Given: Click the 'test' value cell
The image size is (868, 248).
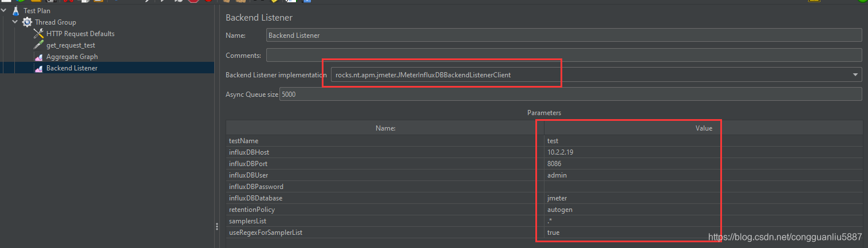Looking at the screenshot, I should point(704,141).
